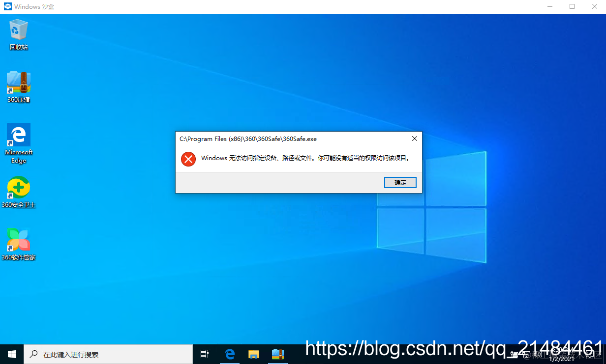Image resolution: width=606 pixels, height=364 pixels.
Task: Click the 确定 button in the error dialog
Action: (x=400, y=183)
